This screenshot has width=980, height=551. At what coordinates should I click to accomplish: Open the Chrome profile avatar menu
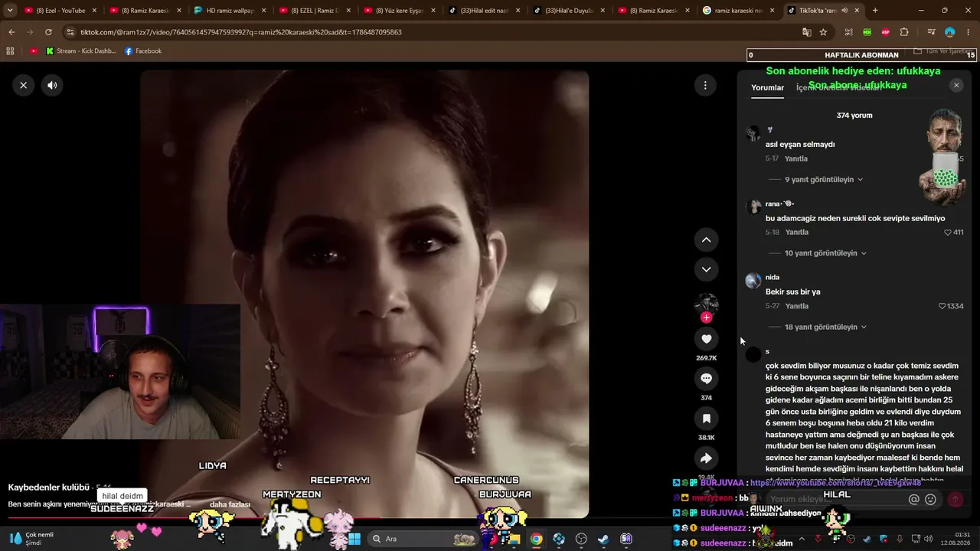949,32
